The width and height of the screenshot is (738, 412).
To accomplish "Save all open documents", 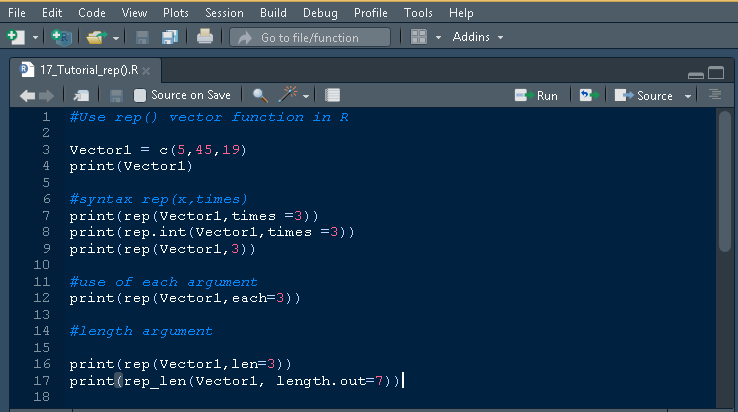I will 169,37.
